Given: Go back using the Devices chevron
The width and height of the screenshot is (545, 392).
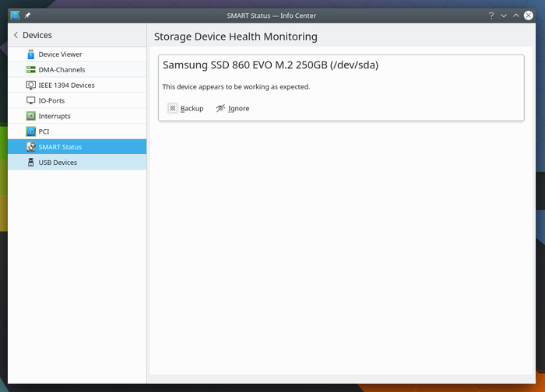Looking at the screenshot, I should coord(16,35).
